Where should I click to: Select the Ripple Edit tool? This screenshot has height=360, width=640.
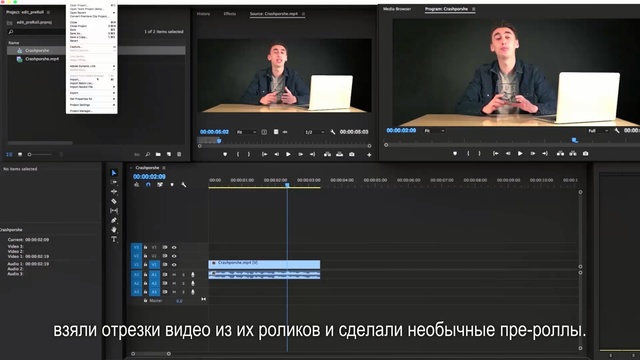pos(114,191)
